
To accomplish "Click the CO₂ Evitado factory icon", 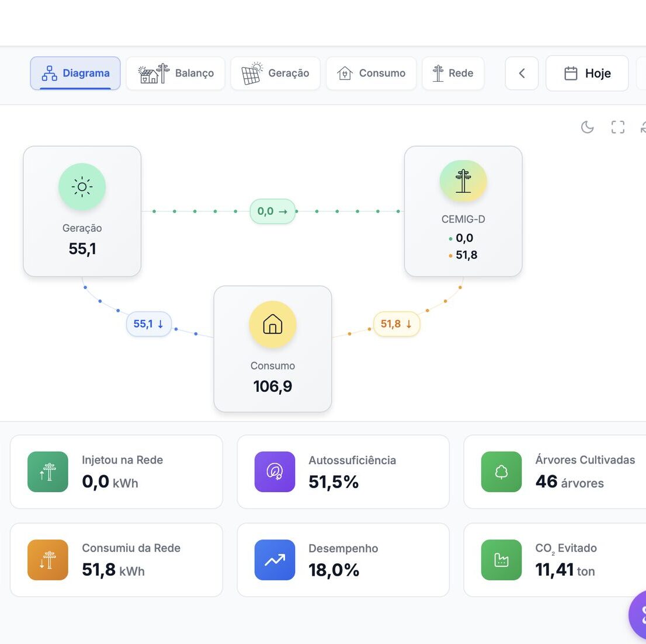I will point(501,560).
